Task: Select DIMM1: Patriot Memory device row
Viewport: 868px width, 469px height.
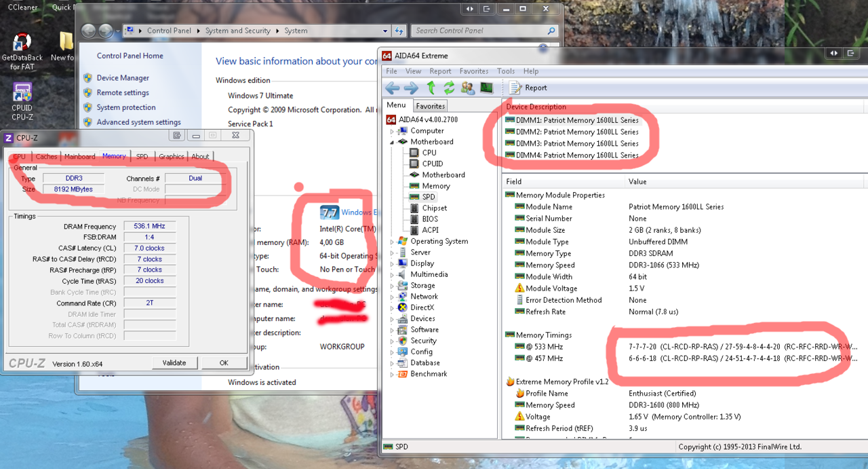Action: pos(572,120)
